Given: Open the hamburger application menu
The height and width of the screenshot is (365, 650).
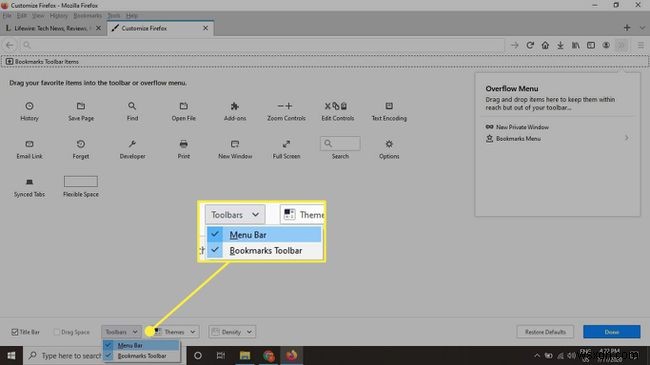Looking at the screenshot, I should (x=641, y=45).
